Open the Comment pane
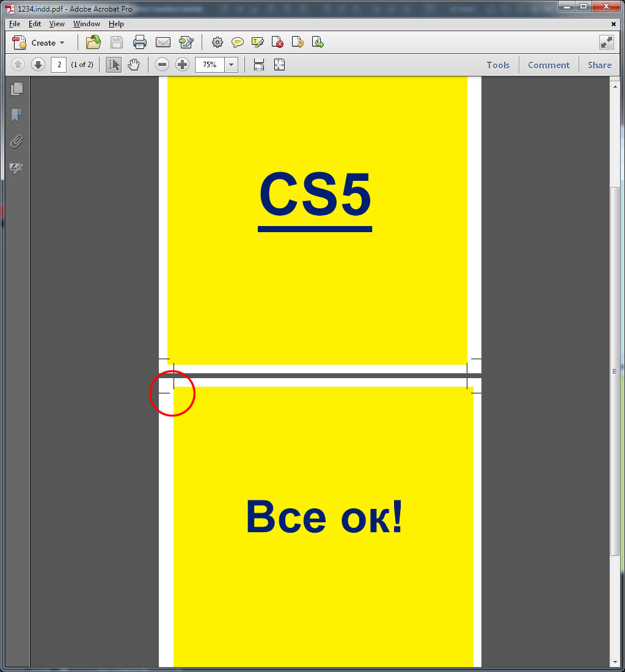The image size is (625, 672). pos(549,65)
